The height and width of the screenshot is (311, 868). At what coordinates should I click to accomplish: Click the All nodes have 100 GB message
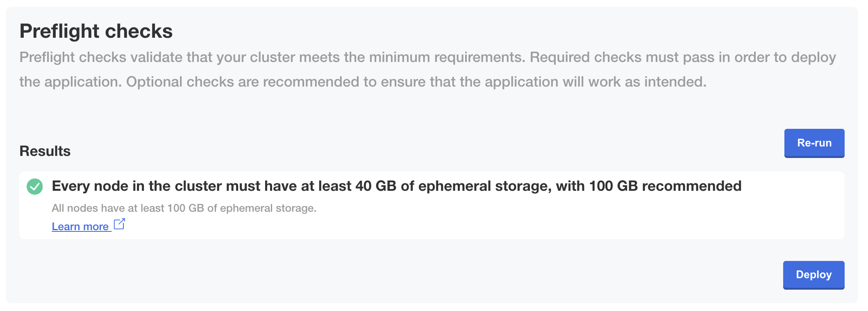pos(184,208)
